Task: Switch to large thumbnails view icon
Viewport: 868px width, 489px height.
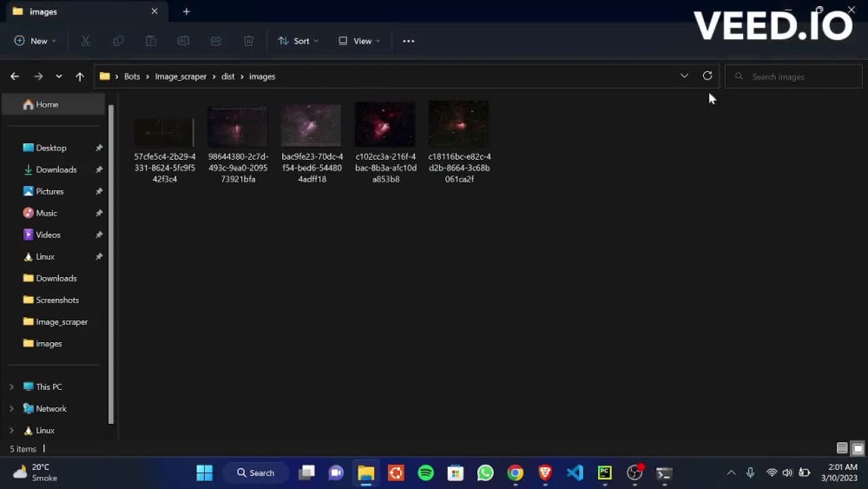Action: pos(858,448)
